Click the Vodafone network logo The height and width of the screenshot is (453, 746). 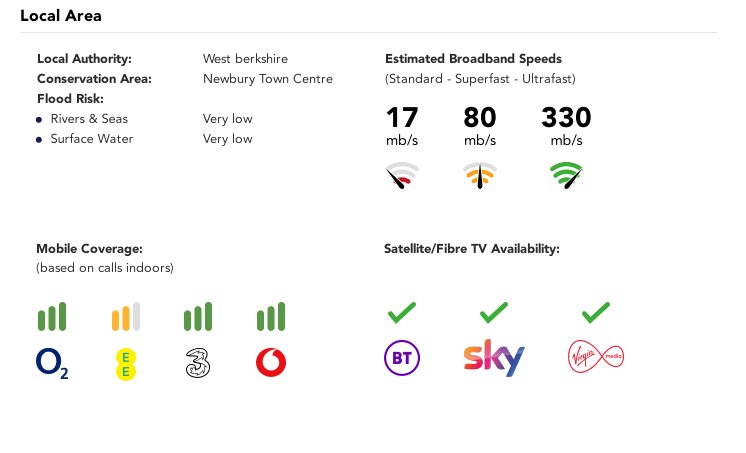[x=271, y=362]
